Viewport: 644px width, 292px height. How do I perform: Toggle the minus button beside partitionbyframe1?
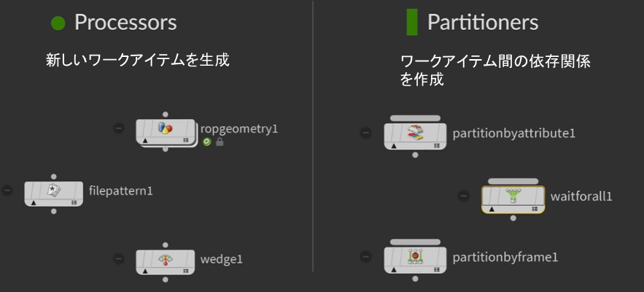(x=365, y=257)
